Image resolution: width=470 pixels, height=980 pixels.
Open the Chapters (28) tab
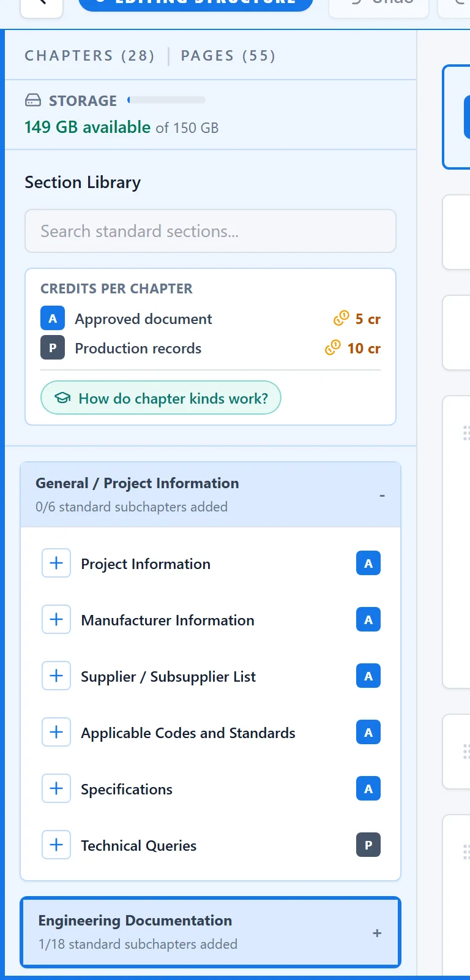click(89, 56)
